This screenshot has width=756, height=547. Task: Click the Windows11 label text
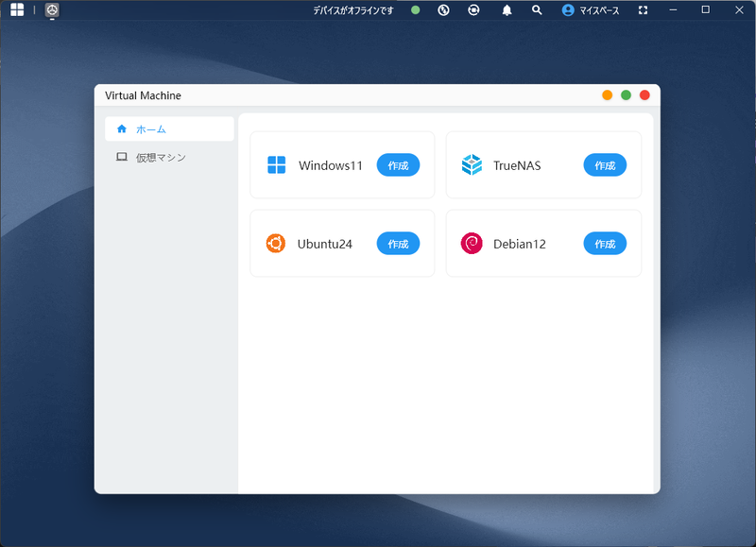tap(330, 165)
